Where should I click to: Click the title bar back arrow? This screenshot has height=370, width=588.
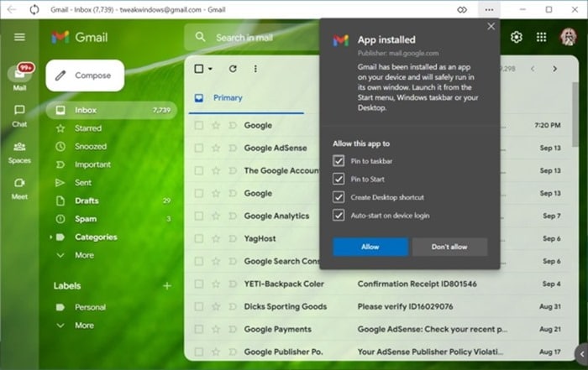[11, 9]
